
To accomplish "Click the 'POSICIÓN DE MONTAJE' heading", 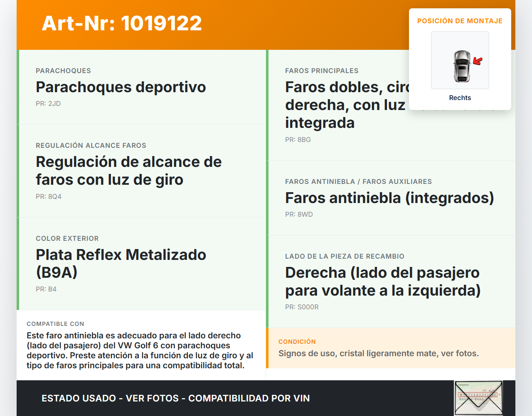I will coord(460,21).
